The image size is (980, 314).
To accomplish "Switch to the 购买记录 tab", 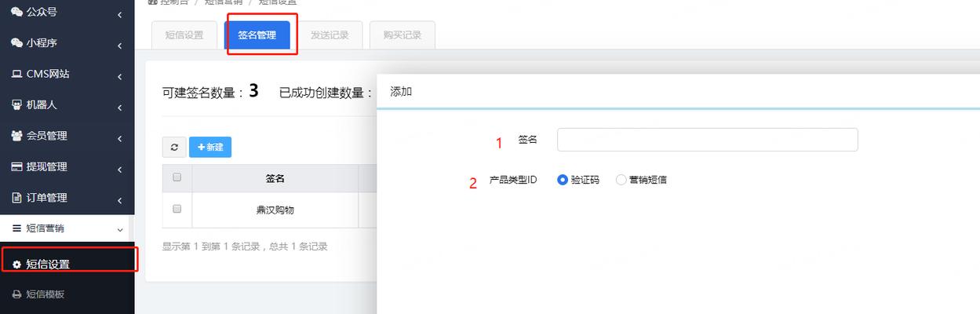I will point(402,35).
